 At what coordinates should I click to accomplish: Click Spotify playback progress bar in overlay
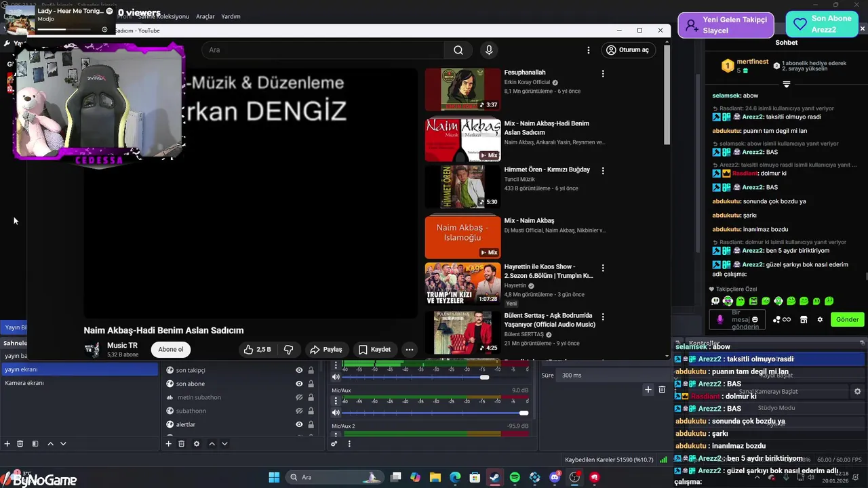(66, 29)
